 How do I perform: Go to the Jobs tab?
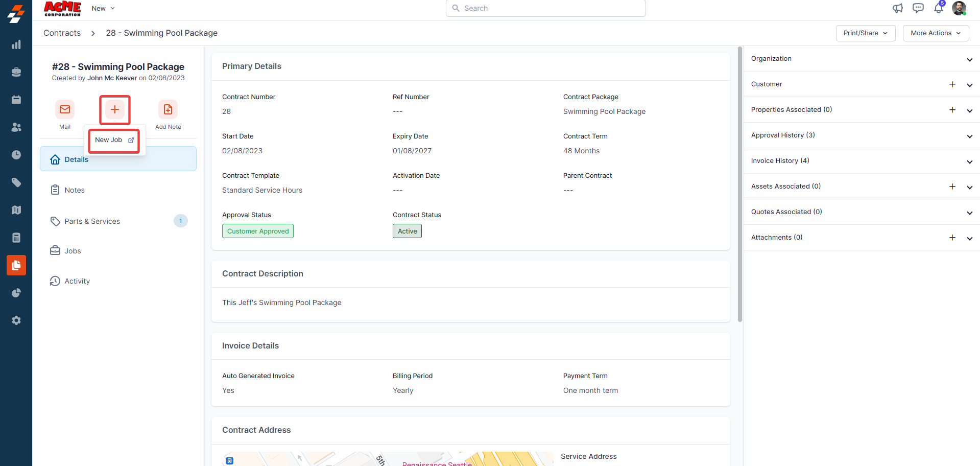[73, 251]
